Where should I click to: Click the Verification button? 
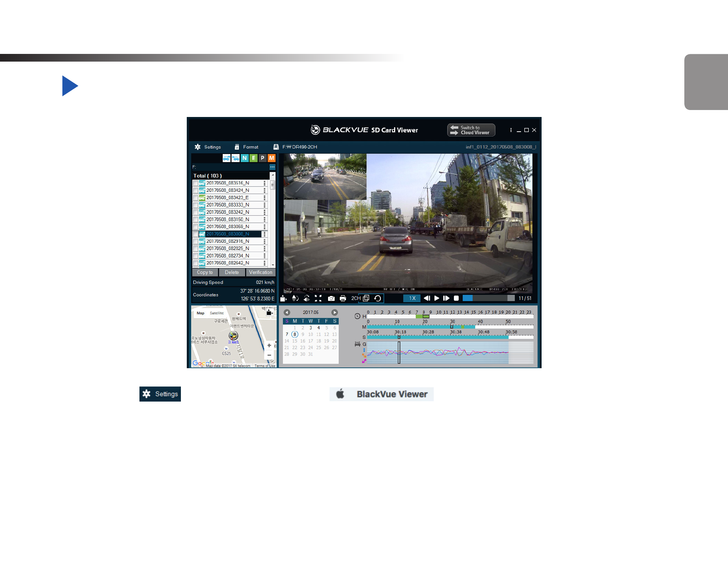[261, 272]
